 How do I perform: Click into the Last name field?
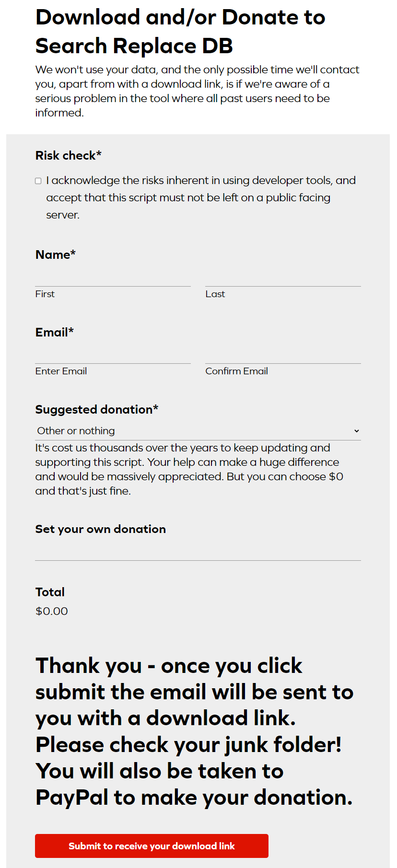click(x=283, y=278)
